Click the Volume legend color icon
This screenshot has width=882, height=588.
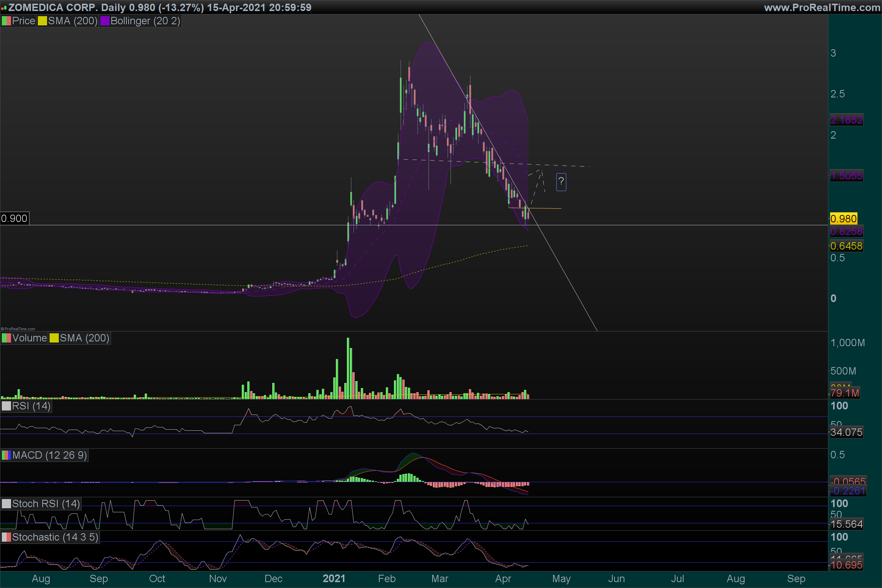[x=6, y=338]
